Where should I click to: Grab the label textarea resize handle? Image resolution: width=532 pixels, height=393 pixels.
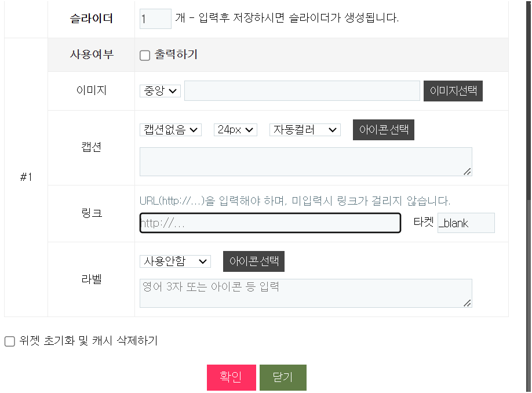click(x=468, y=303)
